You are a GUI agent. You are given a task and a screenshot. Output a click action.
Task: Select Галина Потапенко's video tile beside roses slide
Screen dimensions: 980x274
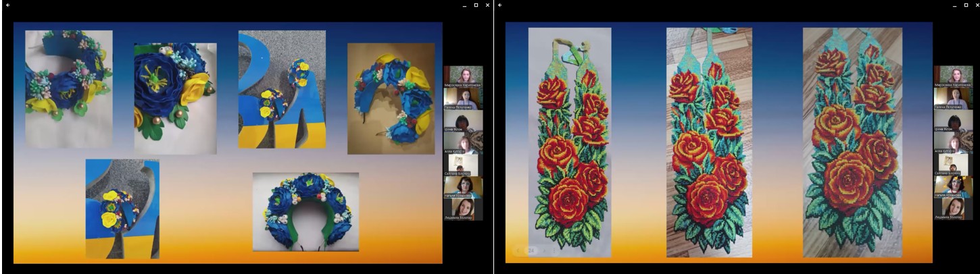tap(953, 99)
